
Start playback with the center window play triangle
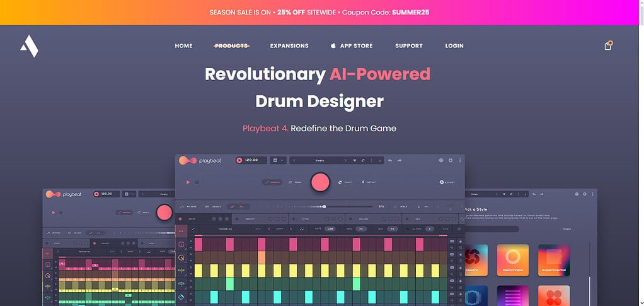pos(188,182)
